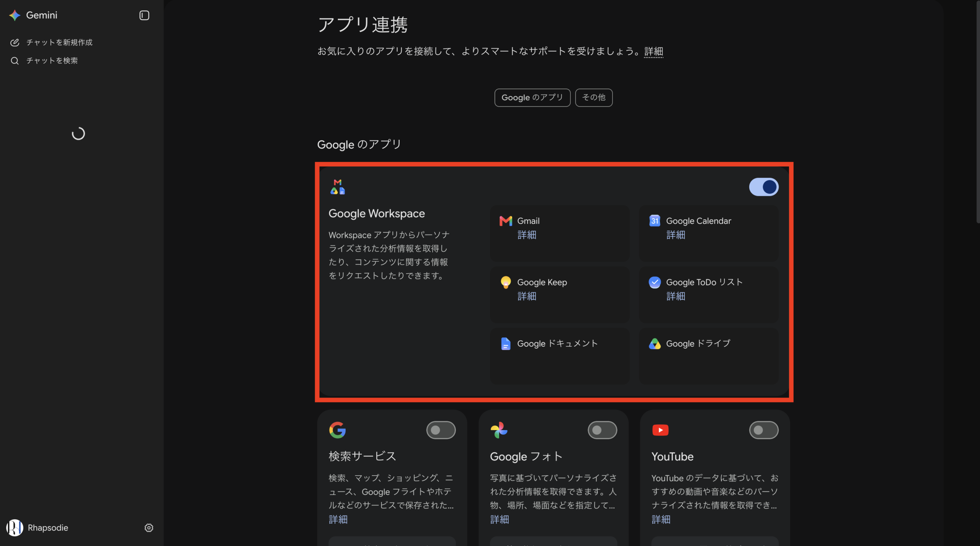Screen dimensions: 980x546
Task: Open チャットを検索 in sidebar
Action: tap(52, 61)
